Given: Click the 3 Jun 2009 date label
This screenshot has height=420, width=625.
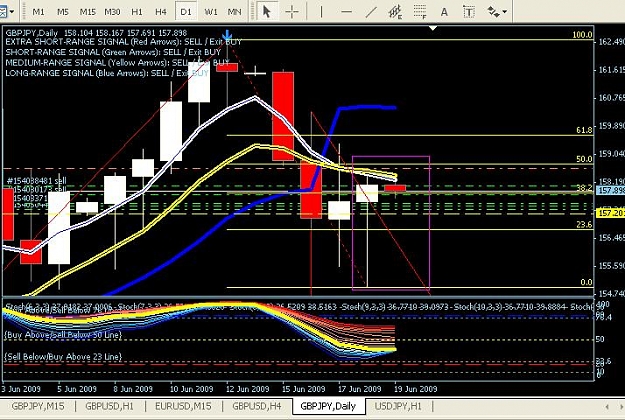Looking at the screenshot, I should (21, 389).
